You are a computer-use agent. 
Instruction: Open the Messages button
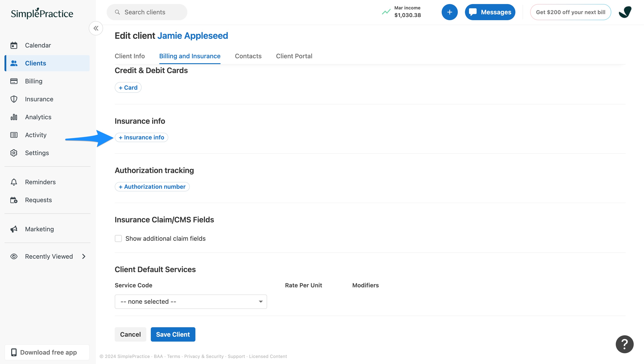(490, 12)
